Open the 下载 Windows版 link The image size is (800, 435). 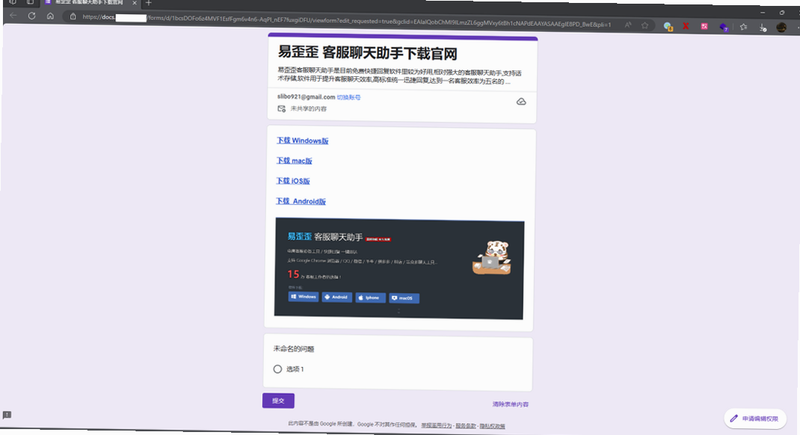(303, 140)
